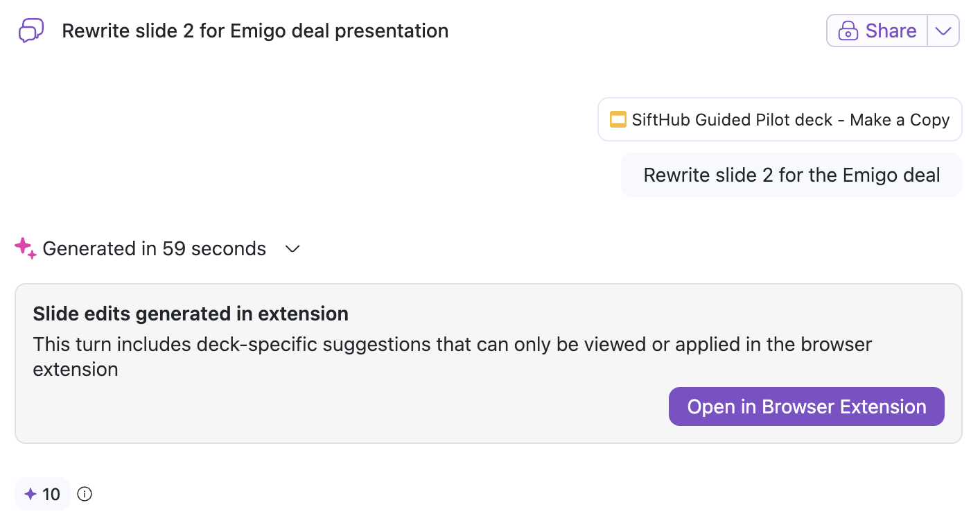Click the yellow slides file icon

coord(618,119)
